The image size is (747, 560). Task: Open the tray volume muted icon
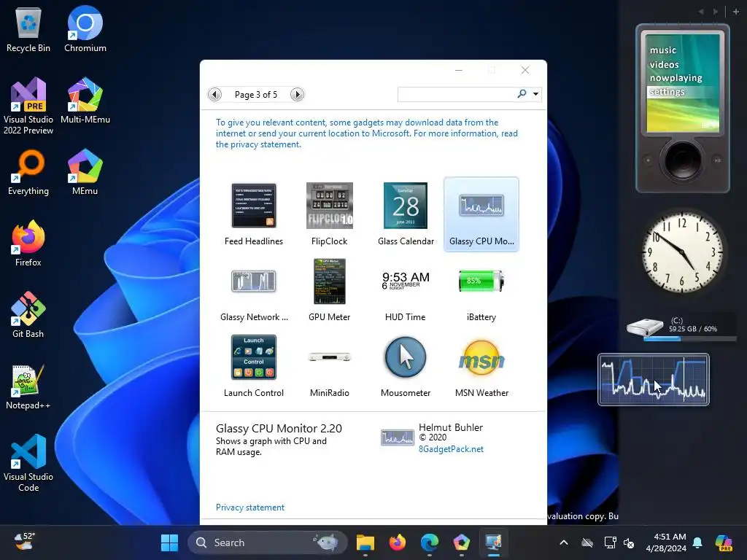[x=629, y=542]
